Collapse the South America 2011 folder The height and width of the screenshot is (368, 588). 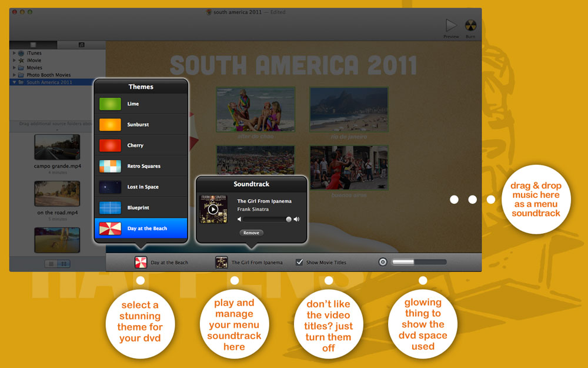(x=14, y=82)
